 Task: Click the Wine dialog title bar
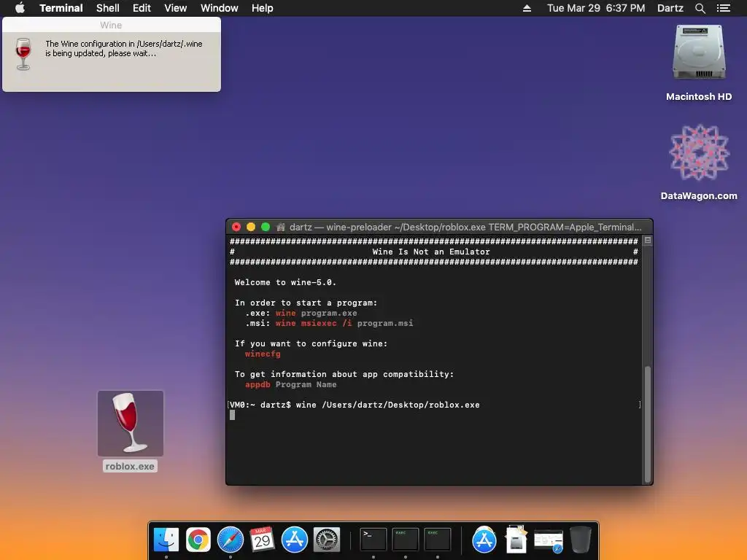click(x=112, y=25)
